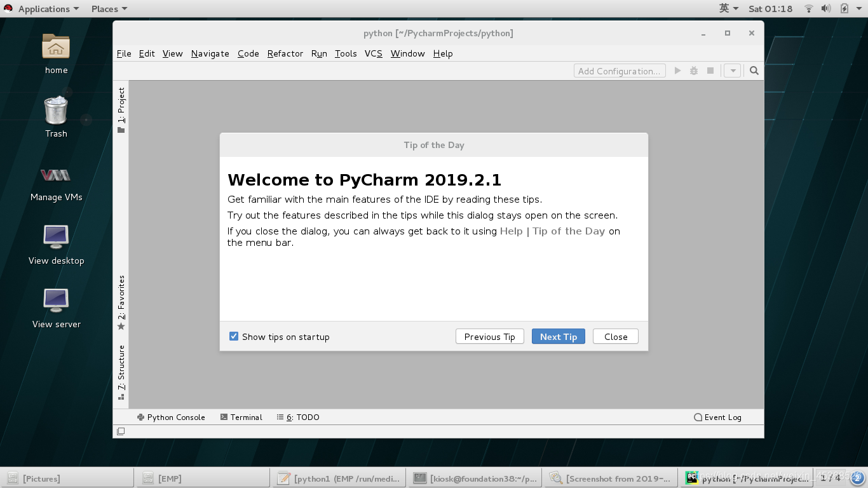Open View desktop shortcut icon
The width and height of the screenshot is (868, 488).
pos(56,237)
